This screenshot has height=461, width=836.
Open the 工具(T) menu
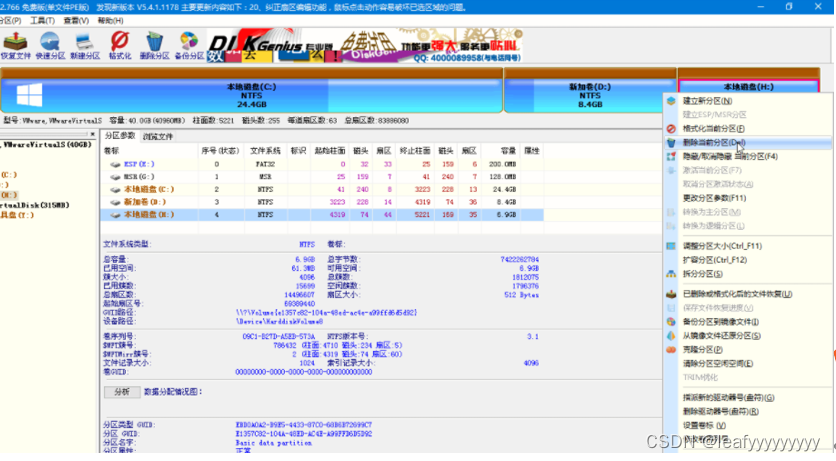click(x=42, y=20)
